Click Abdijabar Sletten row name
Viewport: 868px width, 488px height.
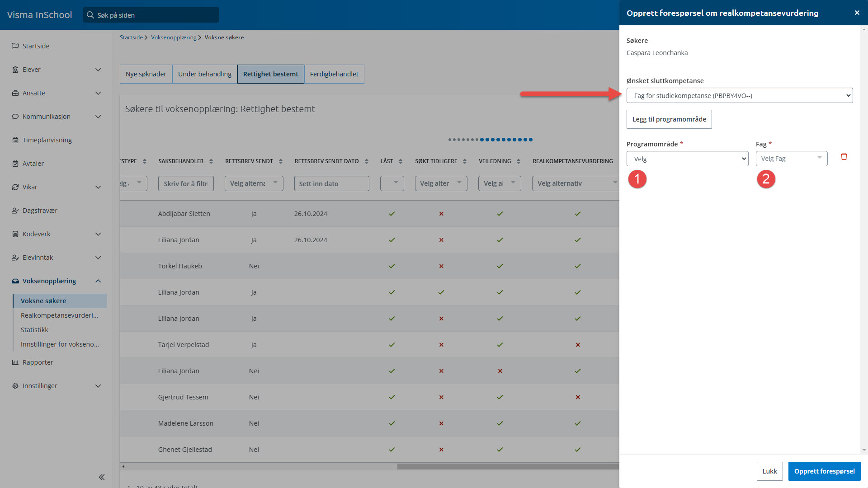pos(184,214)
